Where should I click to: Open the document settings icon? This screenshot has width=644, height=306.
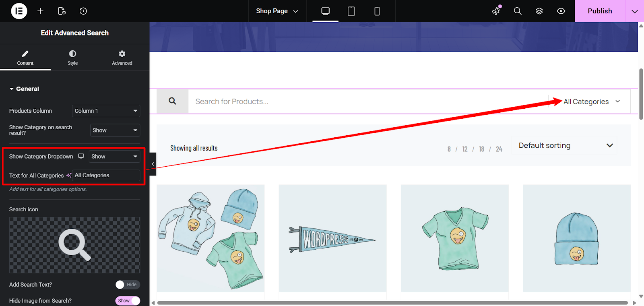click(62, 11)
